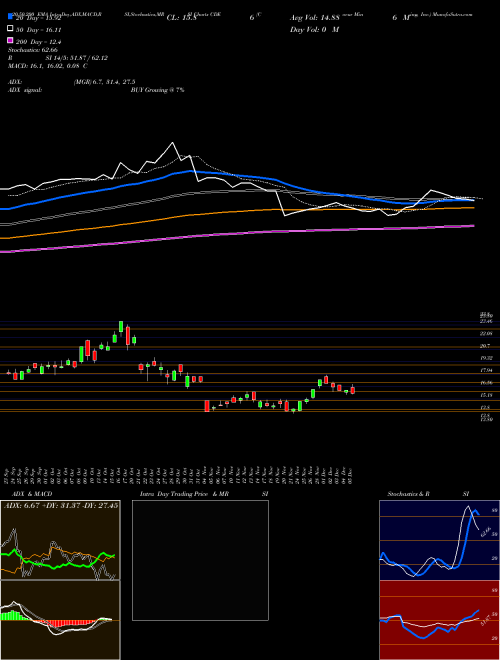Click the 'Stochastics & RSI' panel title
The height and width of the screenshot is (660, 500).
[428, 494]
